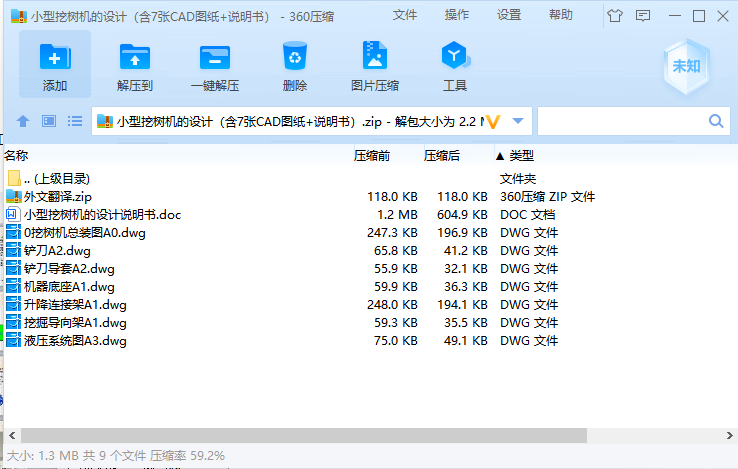Viewport: 738px width, 469px height.
Task: Click the DWG icon of 机器底座A1.dwg
Action: [13, 286]
